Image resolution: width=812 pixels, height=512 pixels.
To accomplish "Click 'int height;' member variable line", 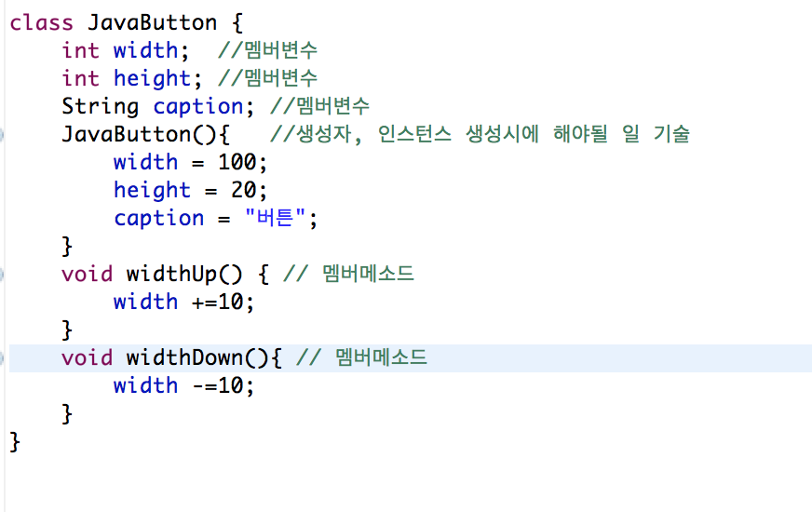I will pos(131,79).
